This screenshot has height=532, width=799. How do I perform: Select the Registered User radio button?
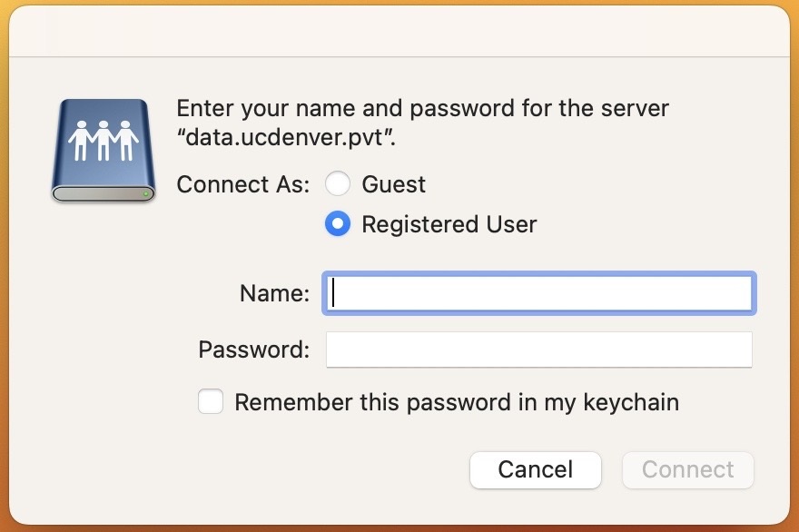(338, 224)
